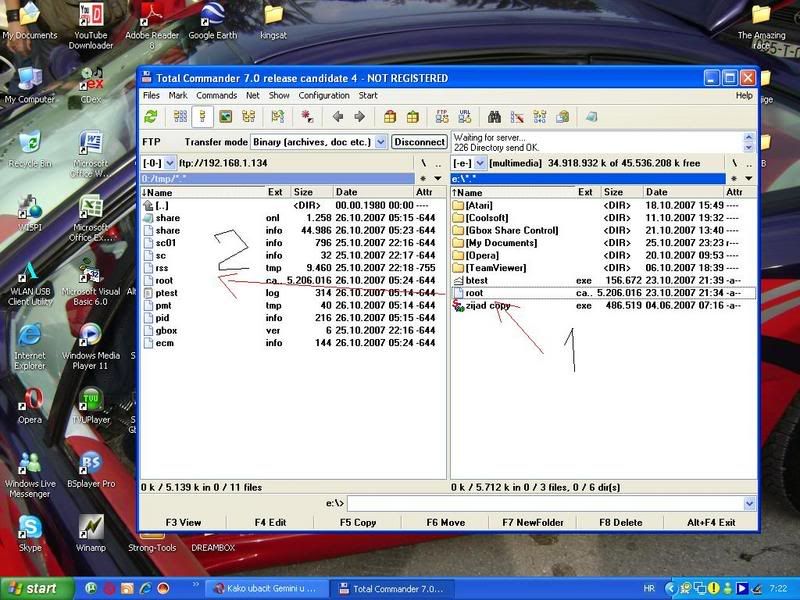
Task: Select the full details view icon
Action: [x=203, y=117]
